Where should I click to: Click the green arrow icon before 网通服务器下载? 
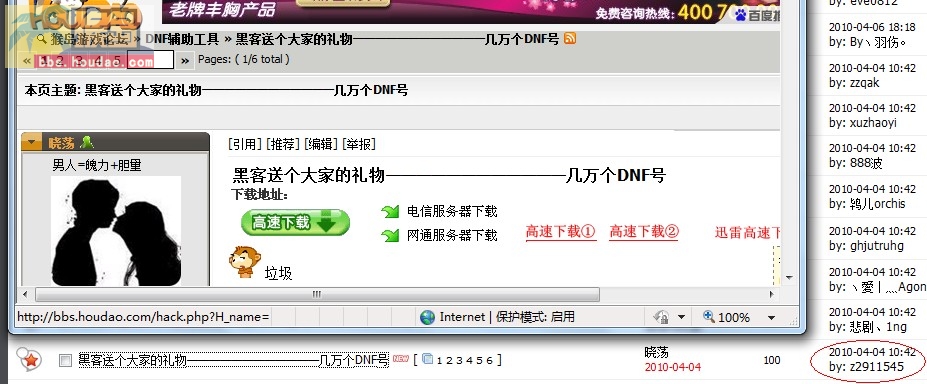click(390, 235)
